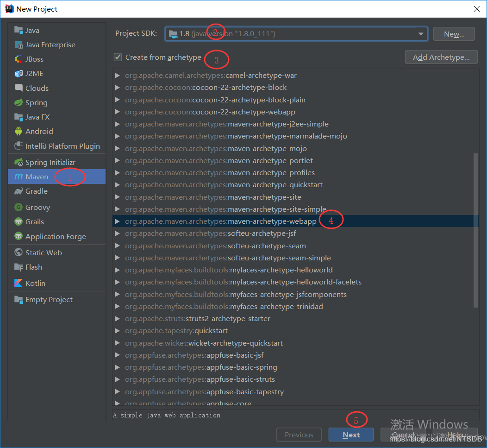Expand the struts2-archetype-starter node

[x=117, y=319]
